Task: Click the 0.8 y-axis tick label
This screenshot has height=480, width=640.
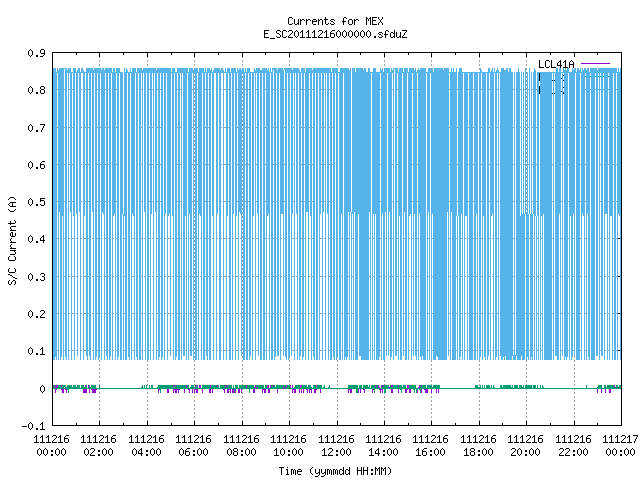Action: 36,90
